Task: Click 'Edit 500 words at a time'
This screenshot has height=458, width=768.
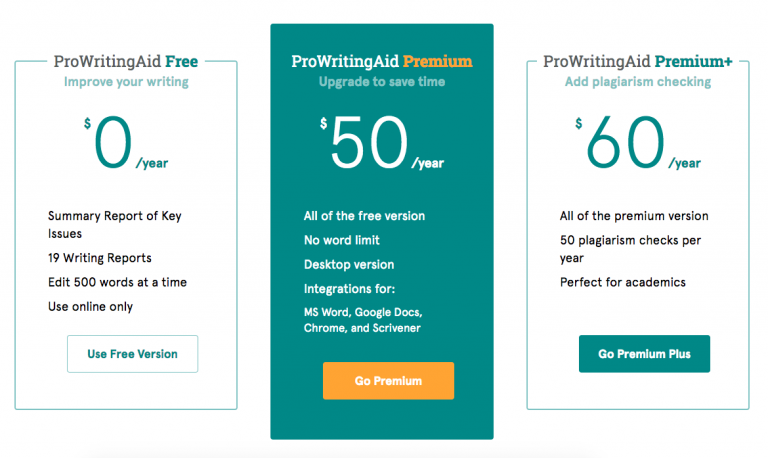Action: click(x=117, y=282)
